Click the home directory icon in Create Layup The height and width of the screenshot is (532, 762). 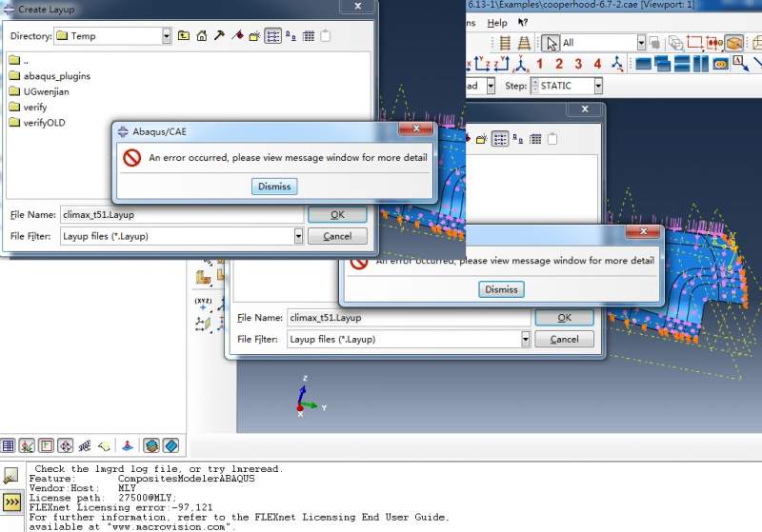pos(202,36)
